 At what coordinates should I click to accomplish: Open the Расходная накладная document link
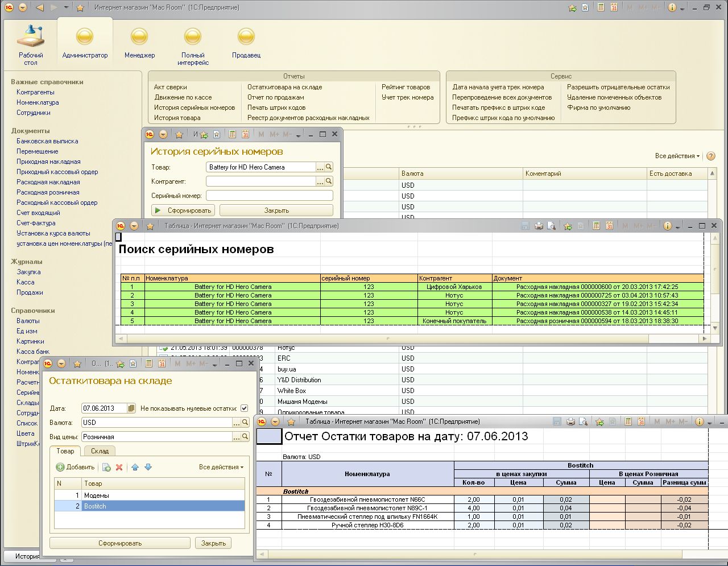[x=48, y=182]
